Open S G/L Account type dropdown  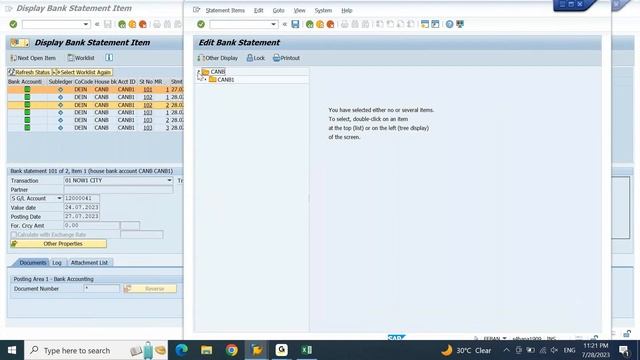(59, 198)
